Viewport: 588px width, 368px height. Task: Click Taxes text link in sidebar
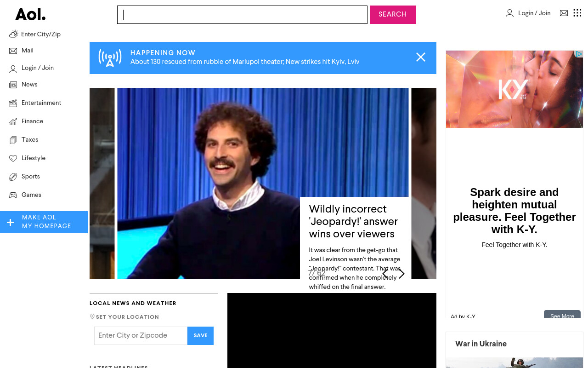click(30, 140)
